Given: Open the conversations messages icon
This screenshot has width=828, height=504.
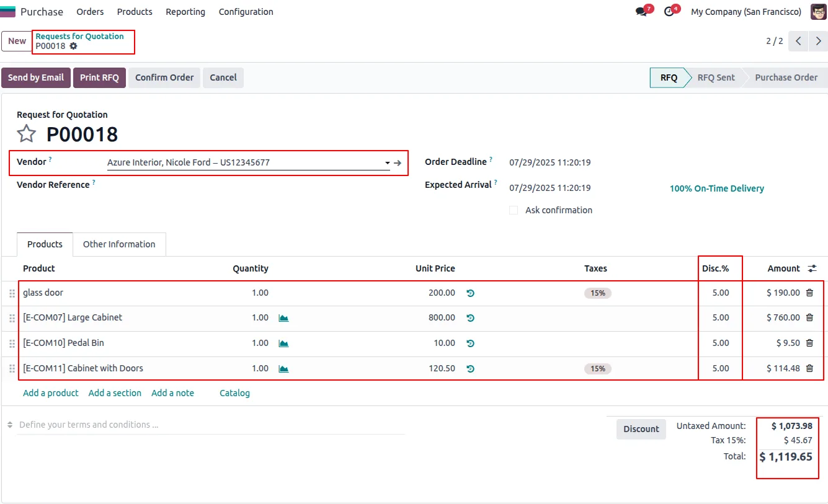Looking at the screenshot, I should 641,12.
